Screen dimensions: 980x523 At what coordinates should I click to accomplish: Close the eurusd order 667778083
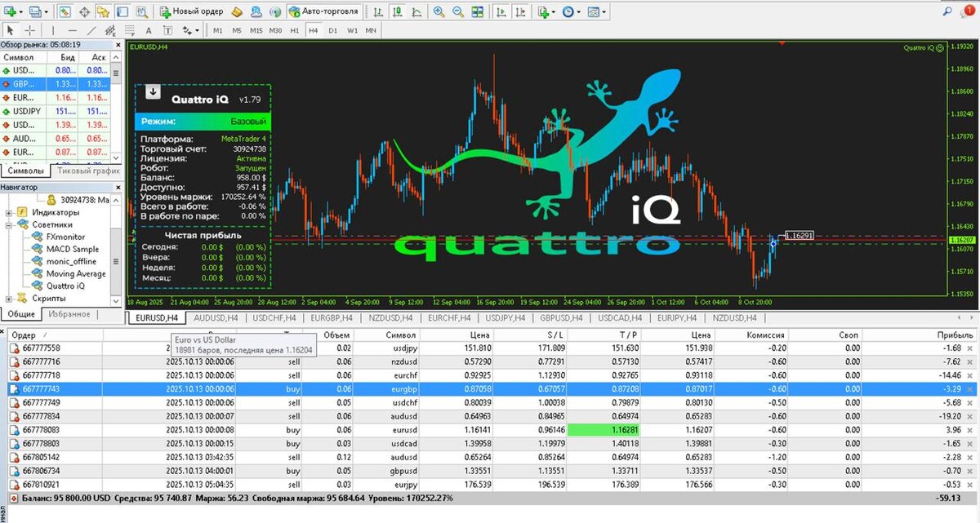[969, 428]
